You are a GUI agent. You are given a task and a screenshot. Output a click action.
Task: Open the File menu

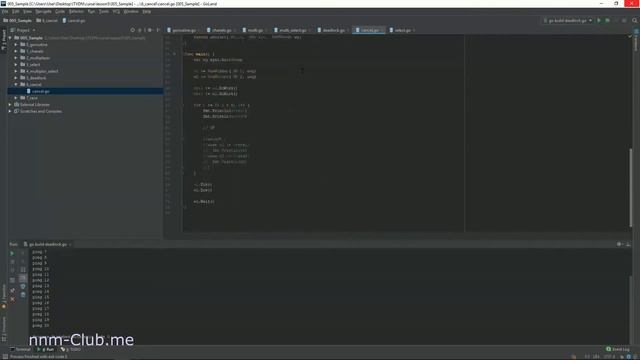(5, 11)
